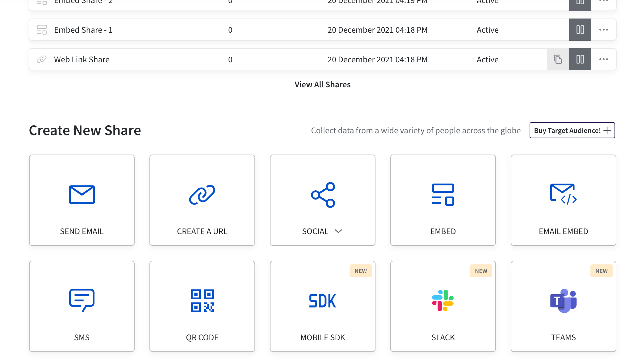Click Active status of Web Link Share
Viewport: 625px width, 364px height.
click(x=488, y=60)
